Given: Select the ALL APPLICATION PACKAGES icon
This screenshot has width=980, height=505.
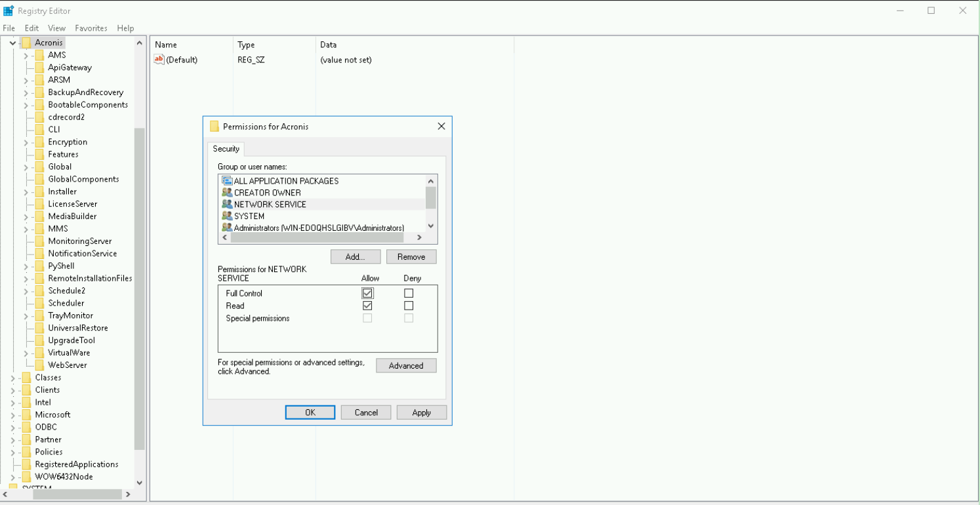Looking at the screenshot, I should tap(227, 180).
